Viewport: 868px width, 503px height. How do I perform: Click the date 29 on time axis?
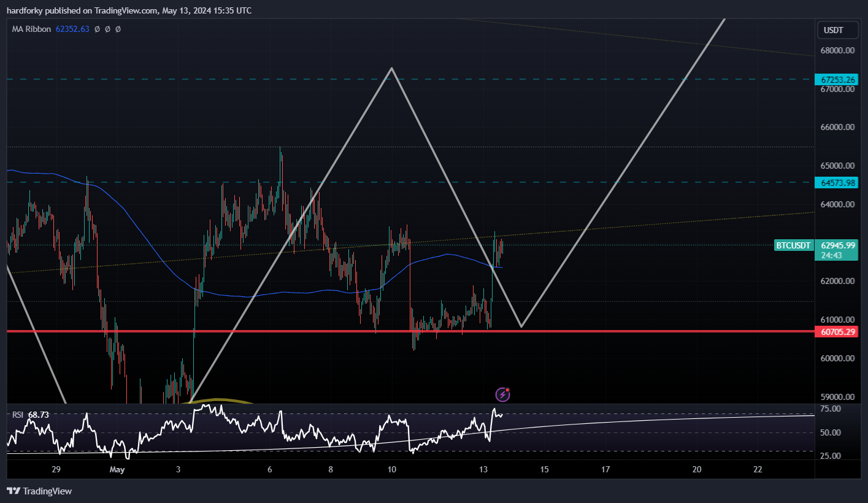(56, 469)
